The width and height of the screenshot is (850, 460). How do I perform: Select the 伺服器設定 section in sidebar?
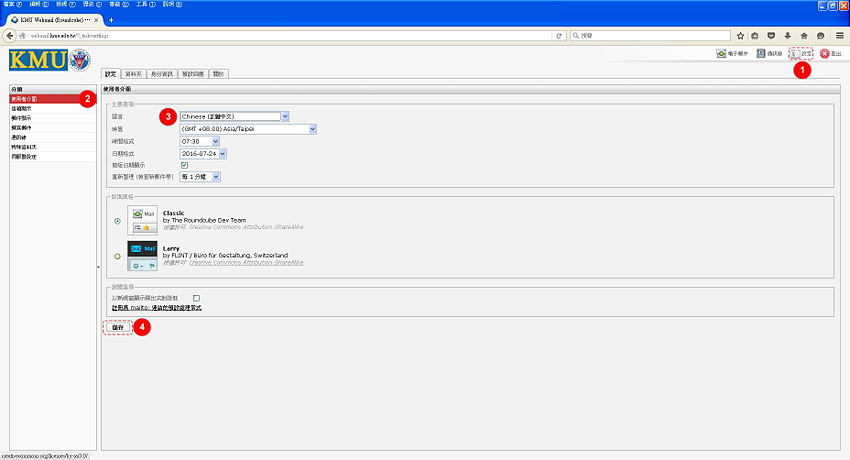[53, 157]
